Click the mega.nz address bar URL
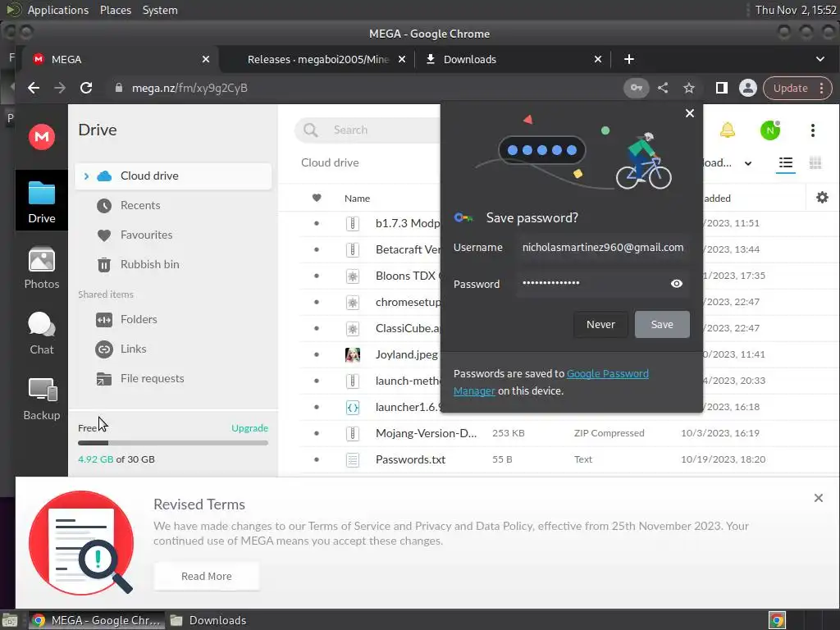Viewport: 840px width, 630px height. click(x=189, y=88)
